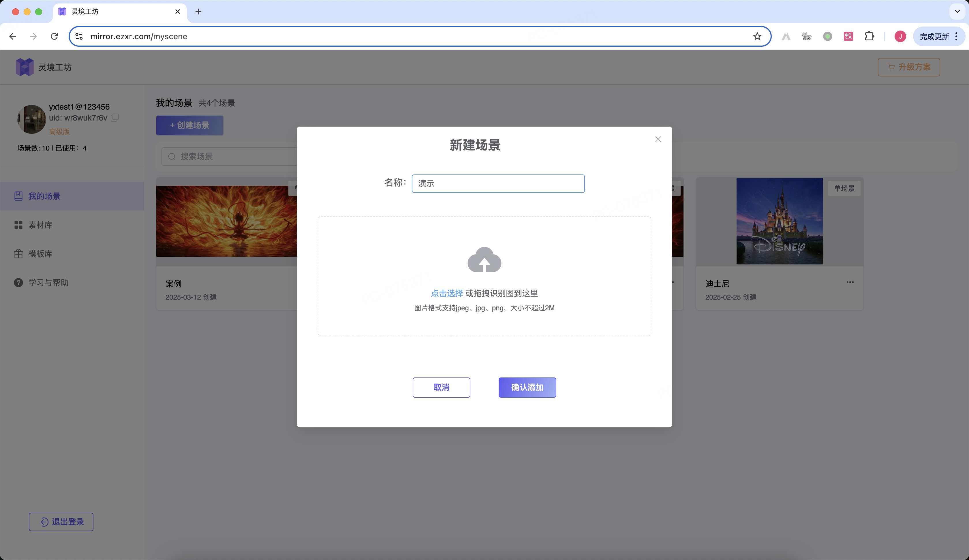Open a new browser tab
Screen dimensions: 969x560
pos(198,12)
